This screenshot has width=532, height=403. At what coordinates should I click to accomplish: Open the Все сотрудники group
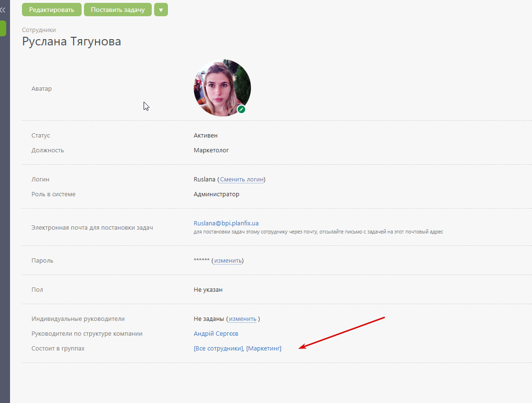[x=219, y=349]
